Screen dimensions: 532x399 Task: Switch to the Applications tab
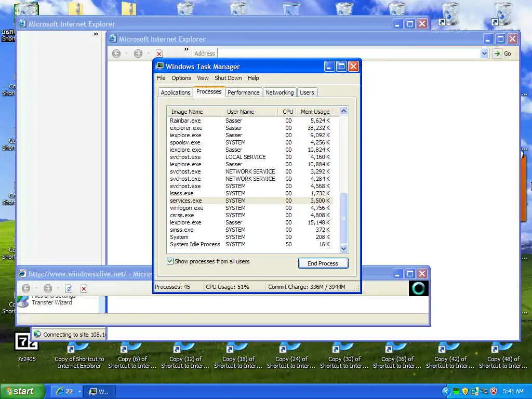(176, 92)
